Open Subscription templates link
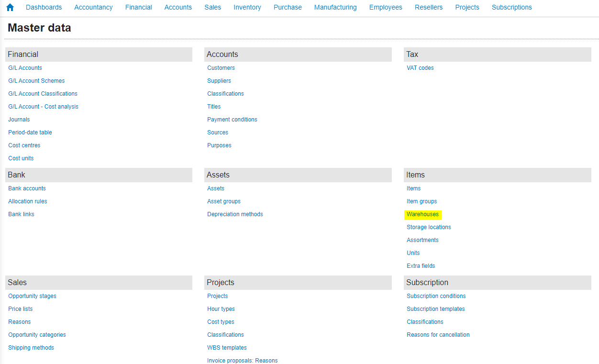The width and height of the screenshot is (599, 364). tap(435, 309)
